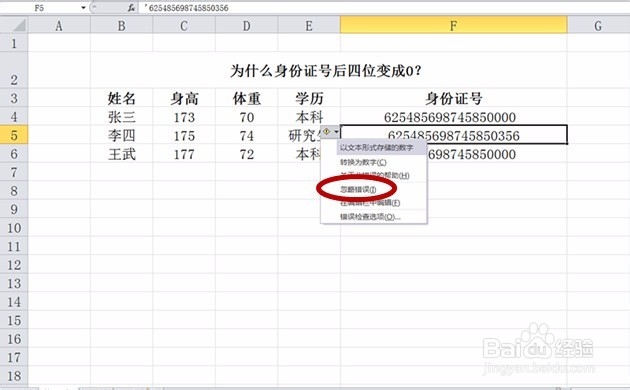Choose 转换为数字(C) from the menu
630x390 pixels.
coord(363,162)
